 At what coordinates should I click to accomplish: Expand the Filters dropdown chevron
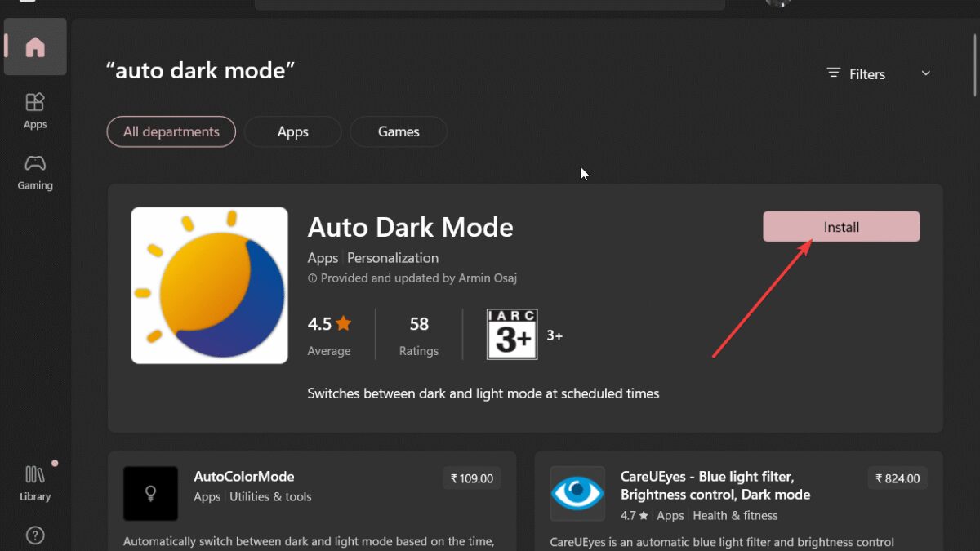tap(926, 73)
